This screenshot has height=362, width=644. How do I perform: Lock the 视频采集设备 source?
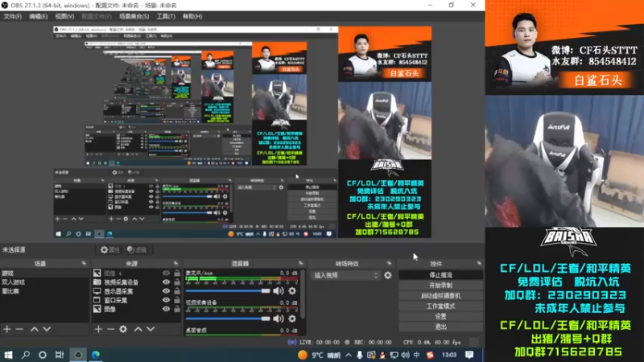tap(176, 282)
